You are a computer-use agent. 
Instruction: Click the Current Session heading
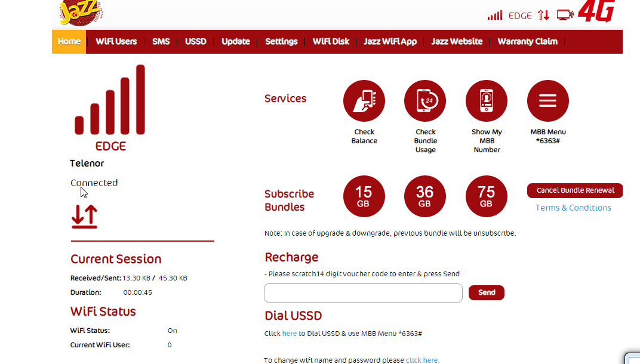click(x=116, y=259)
